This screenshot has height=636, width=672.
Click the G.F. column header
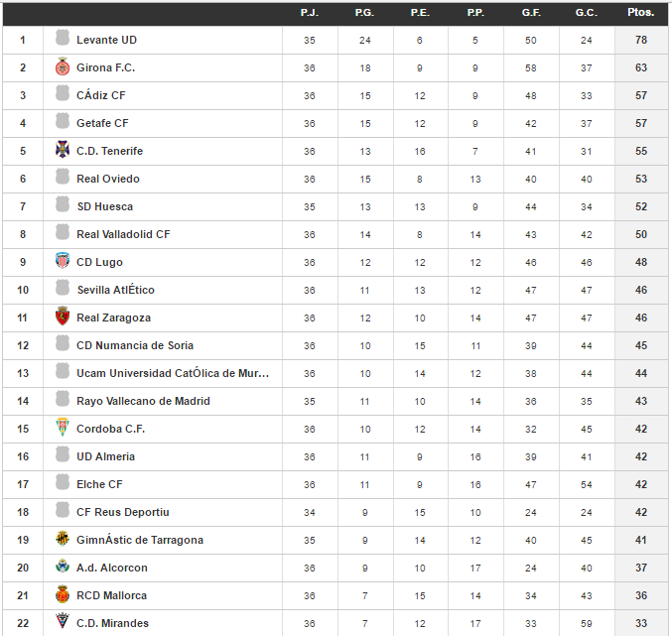(x=531, y=12)
